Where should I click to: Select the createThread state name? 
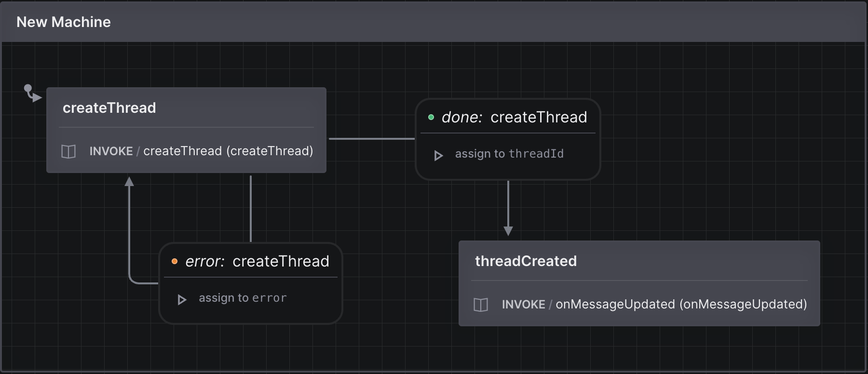(x=109, y=108)
